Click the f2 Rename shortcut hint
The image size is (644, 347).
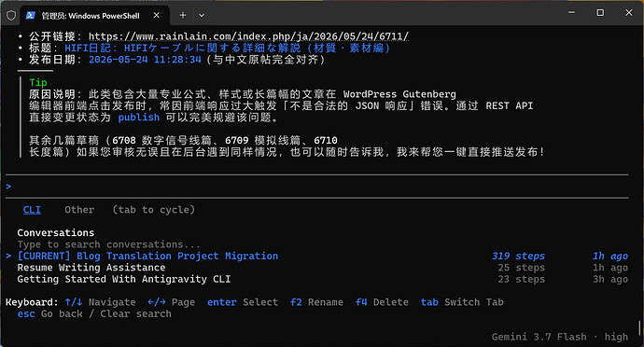pyautogui.click(x=316, y=302)
